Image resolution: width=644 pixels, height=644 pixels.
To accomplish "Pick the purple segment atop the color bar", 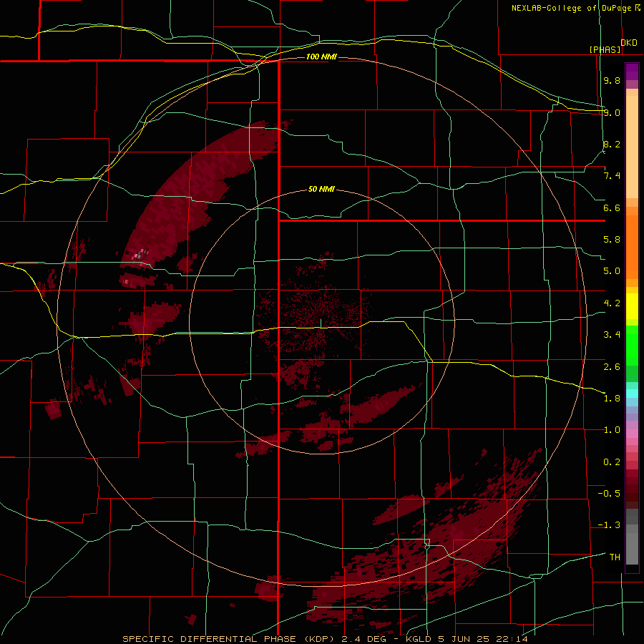I will (632, 72).
